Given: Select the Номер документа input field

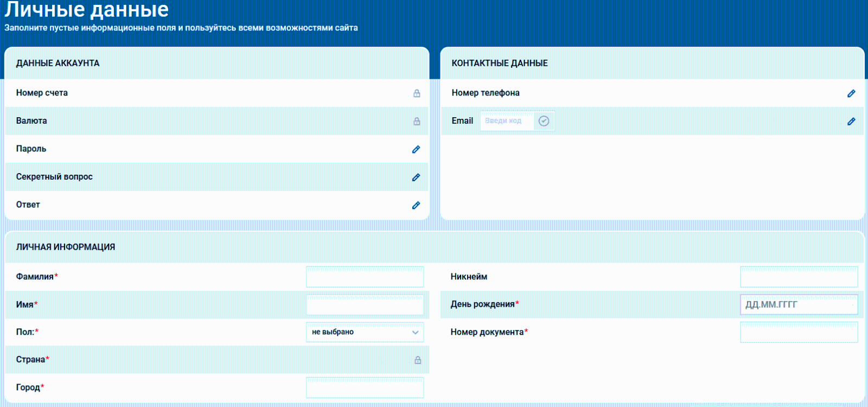Looking at the screenshot, I should coord(799,332).
